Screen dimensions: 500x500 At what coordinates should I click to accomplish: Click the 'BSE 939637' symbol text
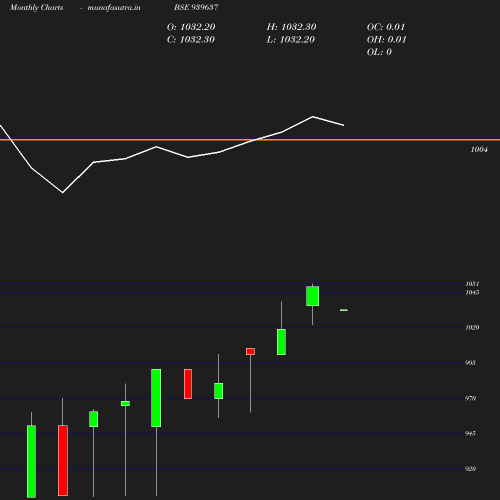[x=196, y=7]
